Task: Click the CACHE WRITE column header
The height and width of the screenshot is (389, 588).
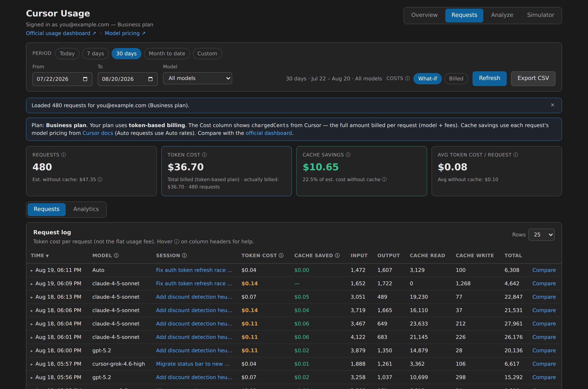Action: point(475,255)
